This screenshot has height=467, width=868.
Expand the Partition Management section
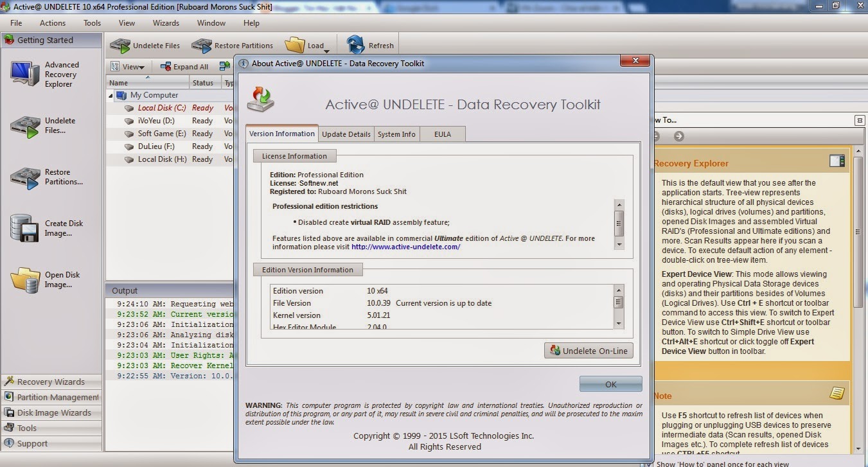click(51, 397)
